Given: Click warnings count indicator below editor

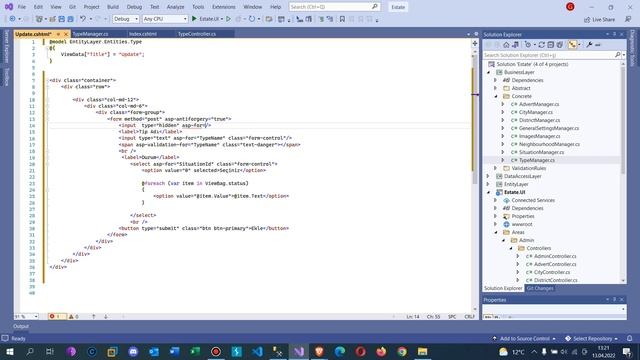Looking at the screenshot, I should (x=74, y=316).
